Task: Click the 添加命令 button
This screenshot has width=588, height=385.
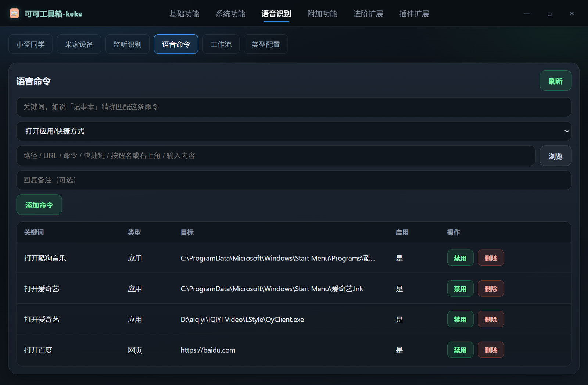Action: (x=39, y=205)
